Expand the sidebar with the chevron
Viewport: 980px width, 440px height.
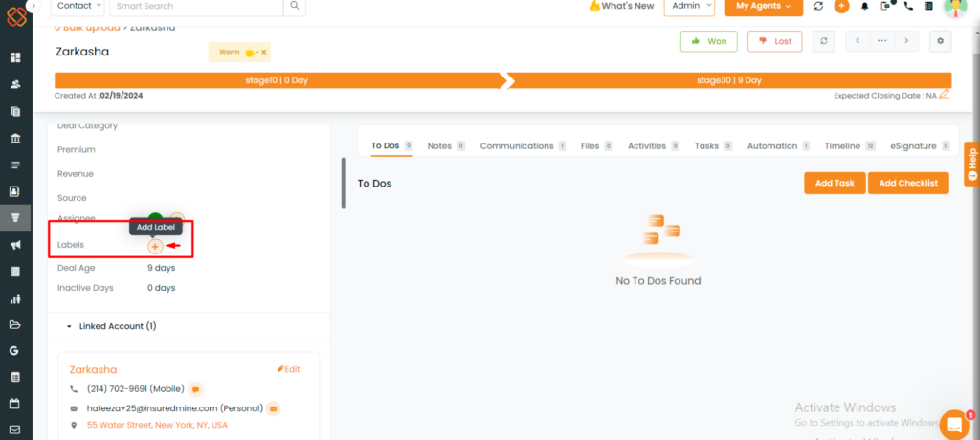(33, 6)
